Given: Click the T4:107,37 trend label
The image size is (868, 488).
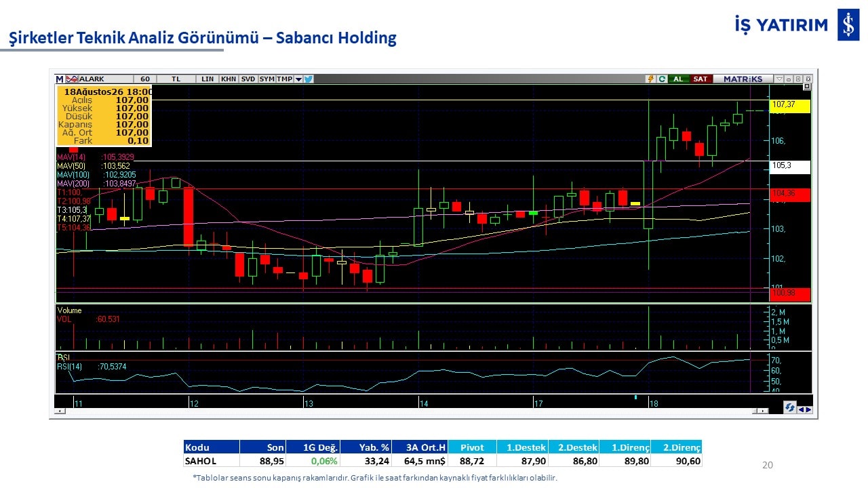Looking at the screenshot, I should tap(74, 219).
